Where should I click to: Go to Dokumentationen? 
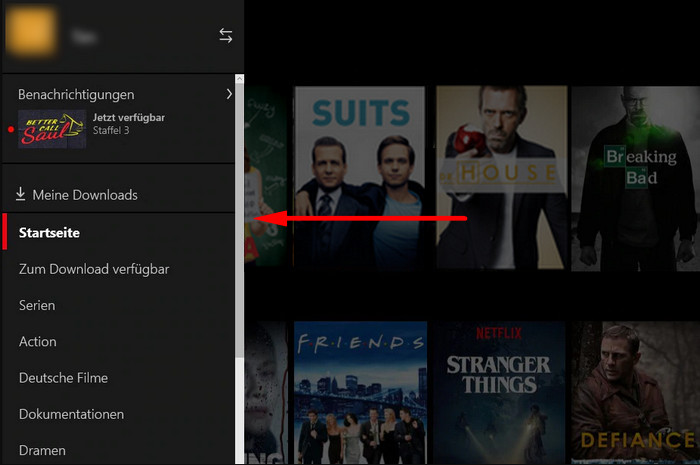[x=71, y=414]
